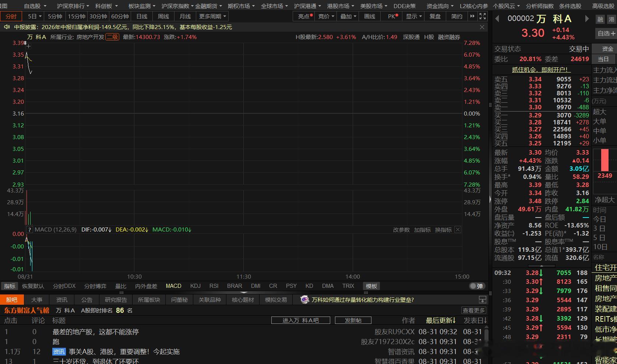Expand the 港股市场 menu

coord(341,6)
